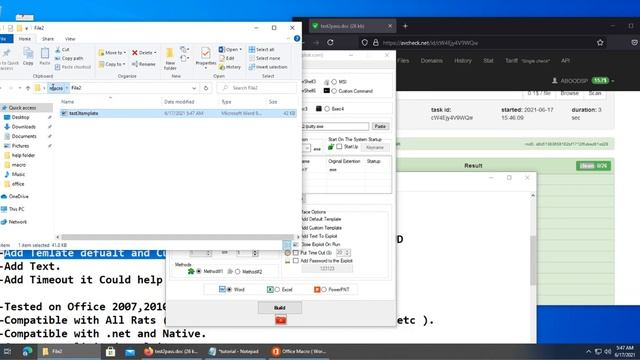Open the History page on avcheck site

point(463,60)
